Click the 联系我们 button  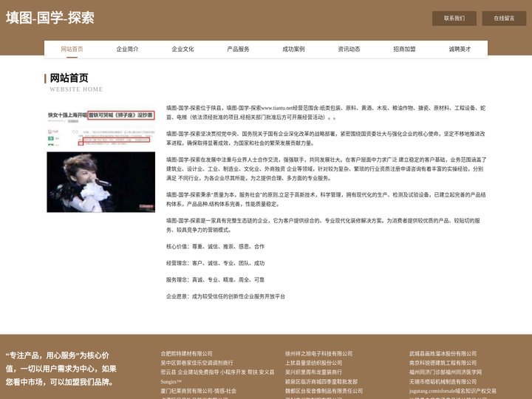click(x=454, y=18)
